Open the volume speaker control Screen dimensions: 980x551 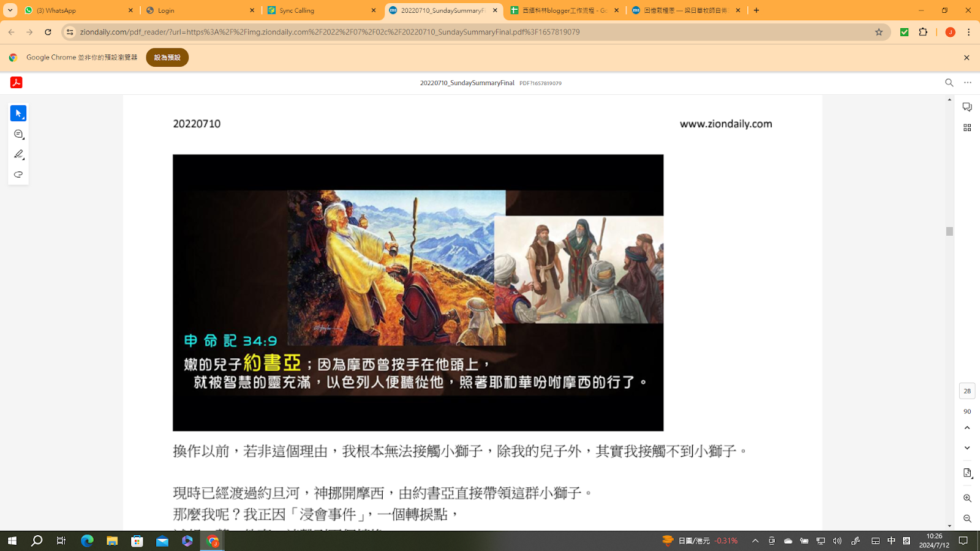837,541
